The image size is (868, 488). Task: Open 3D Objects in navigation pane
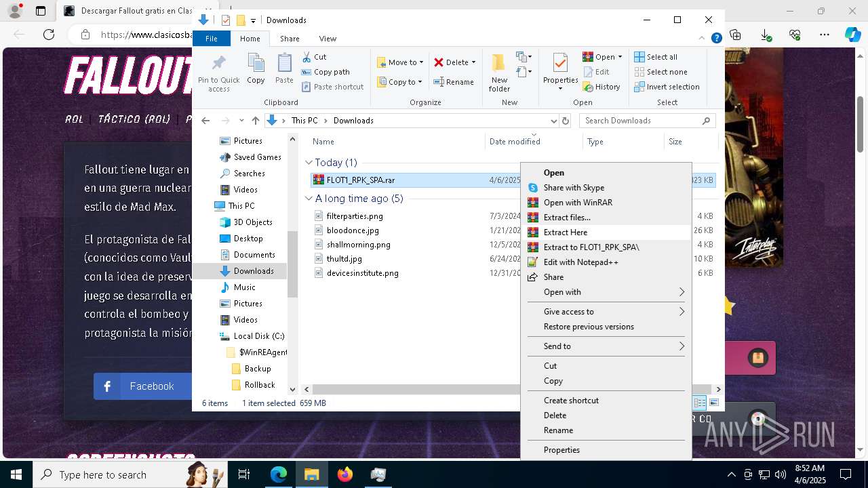tap(246, 222)
